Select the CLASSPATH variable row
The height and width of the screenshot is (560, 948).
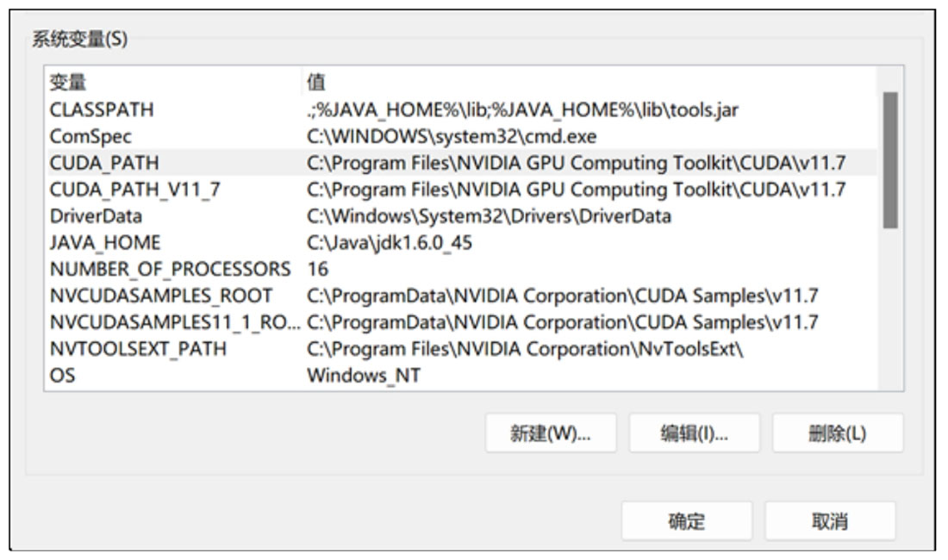(462, 109)
